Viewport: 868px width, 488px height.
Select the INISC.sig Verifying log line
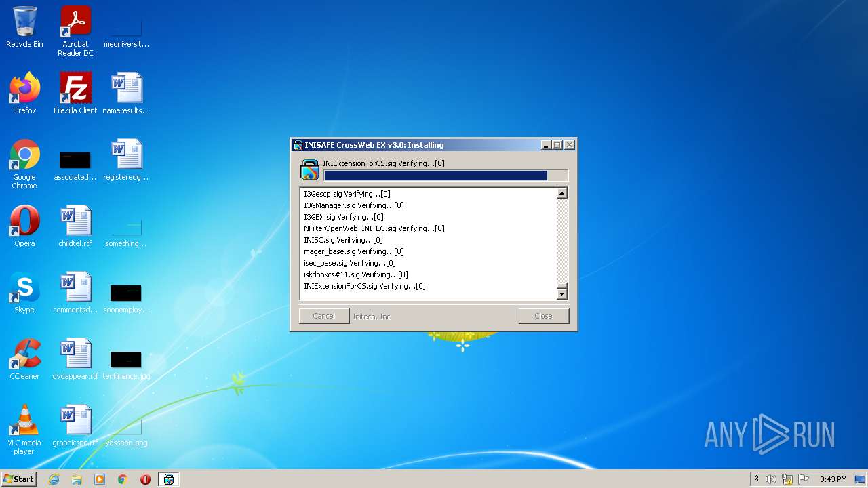point(343,240)
